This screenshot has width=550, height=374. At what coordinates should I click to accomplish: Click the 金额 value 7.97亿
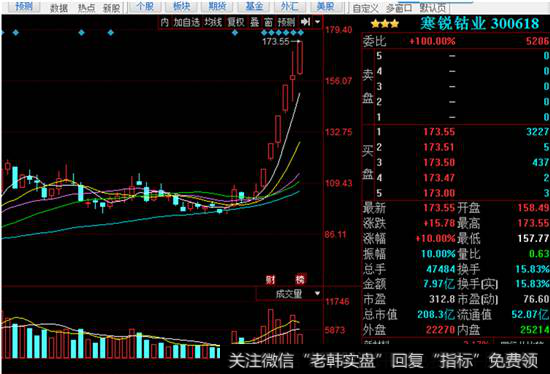point(439,284)
